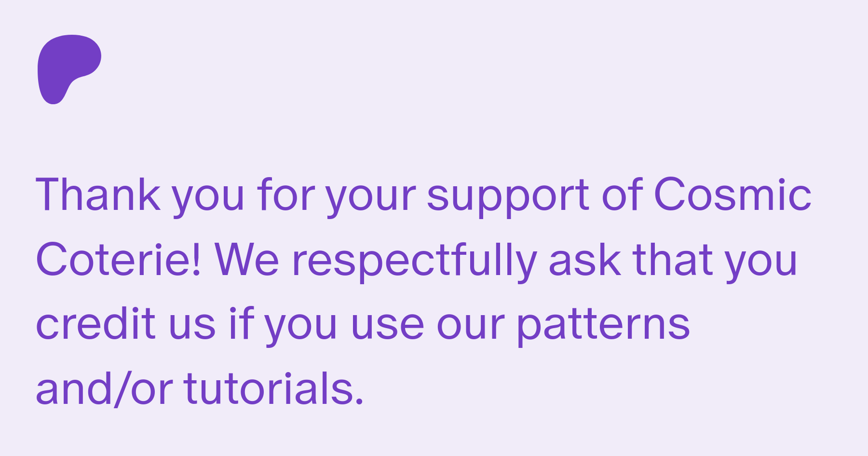Click the word "use" in third line
The image size is (868, 456).
tap(388, 327)
